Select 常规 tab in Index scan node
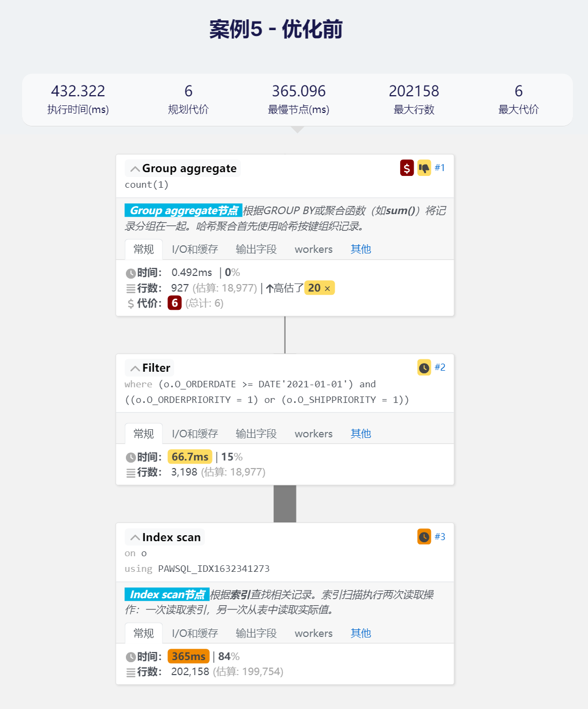The height and width of the screenshot is (709, 588). pos(144,633)
